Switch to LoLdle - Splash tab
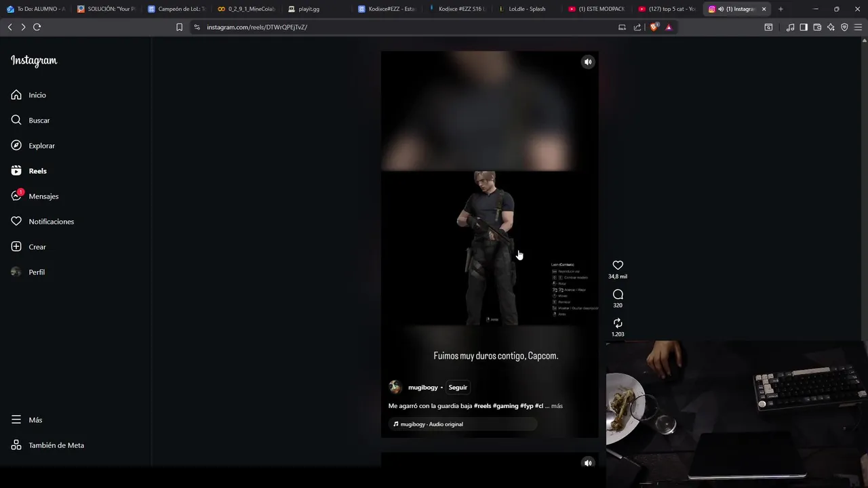Image resolution: width=868 pixels, height=488 pixels. point(530,9)
